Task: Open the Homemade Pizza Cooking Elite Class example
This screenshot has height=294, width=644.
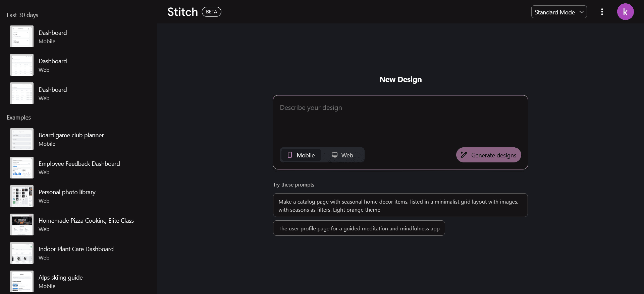Action: coord(86,224)
